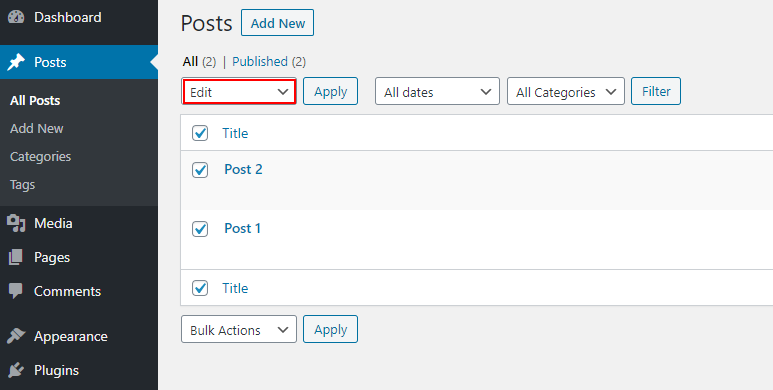The width and height of the screenshot is (773, 390).
Task: Show Published posts view link
Action: pyautogui.click(x=260, y=62)
